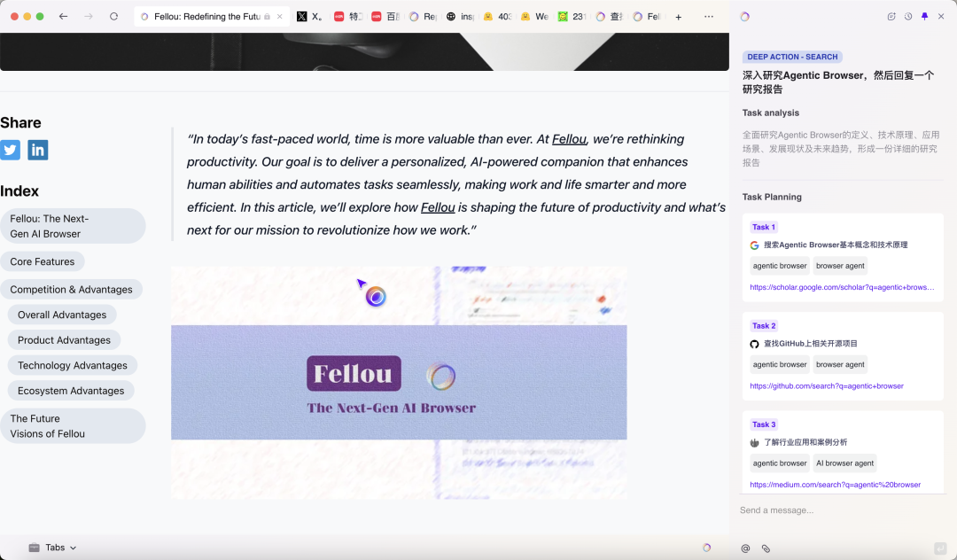Click the 'AI browser agent' tag in Task 3

click(x=844, y=463)
